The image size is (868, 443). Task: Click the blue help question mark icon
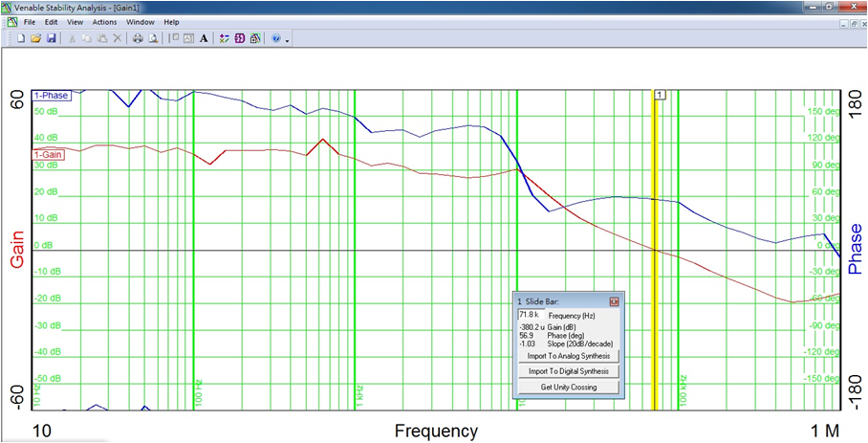click(276, 39)
